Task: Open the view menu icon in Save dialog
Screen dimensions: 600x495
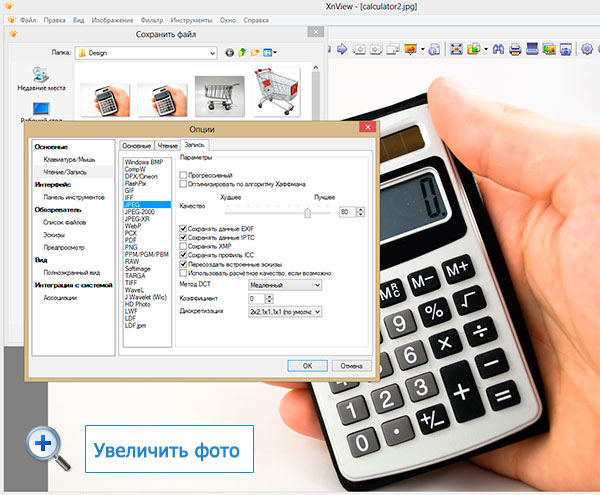Action: 269,52
